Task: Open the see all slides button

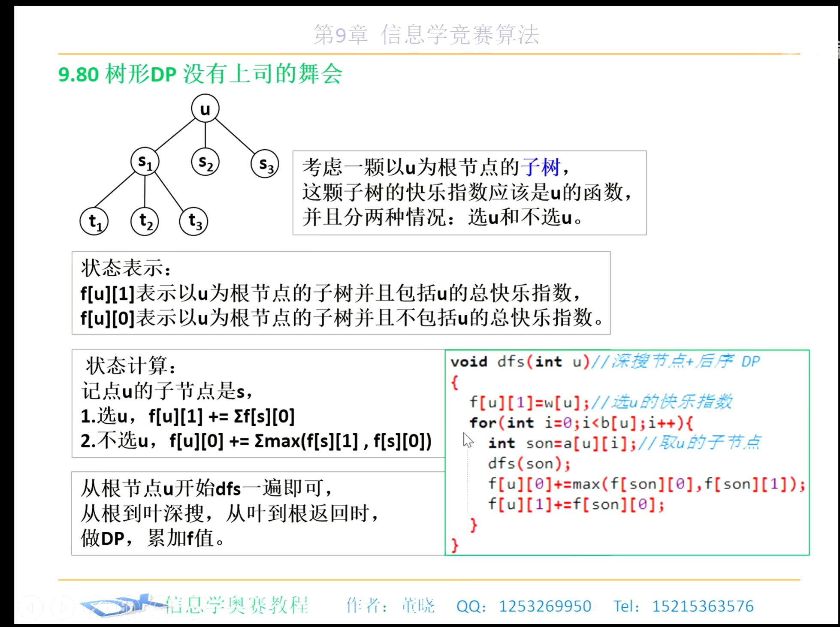Action: [x=127, y=607]
